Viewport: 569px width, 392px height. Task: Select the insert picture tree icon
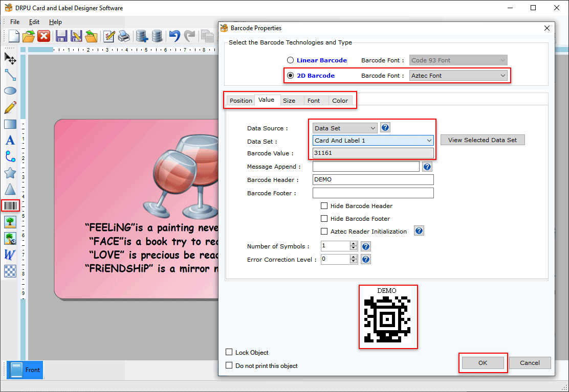point(10,222)
